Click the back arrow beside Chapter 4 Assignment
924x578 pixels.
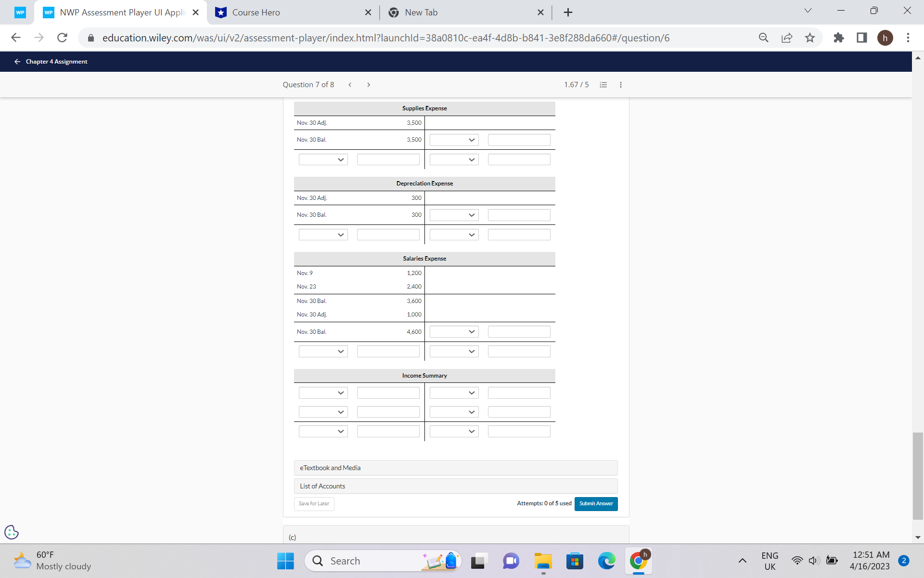17,62
